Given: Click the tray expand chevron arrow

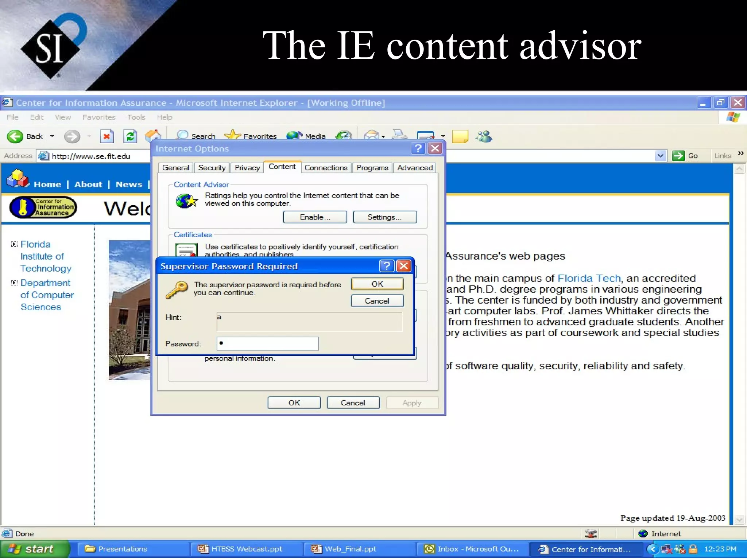Looking at the screenshot, I should [653, 549].
